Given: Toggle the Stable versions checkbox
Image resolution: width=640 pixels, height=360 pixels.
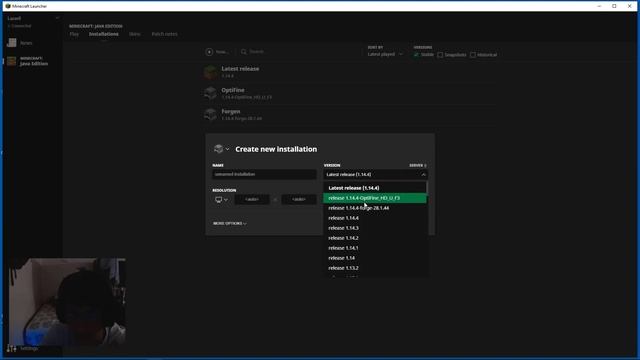Looking at the screenshot, I should (x=416, y=55).
